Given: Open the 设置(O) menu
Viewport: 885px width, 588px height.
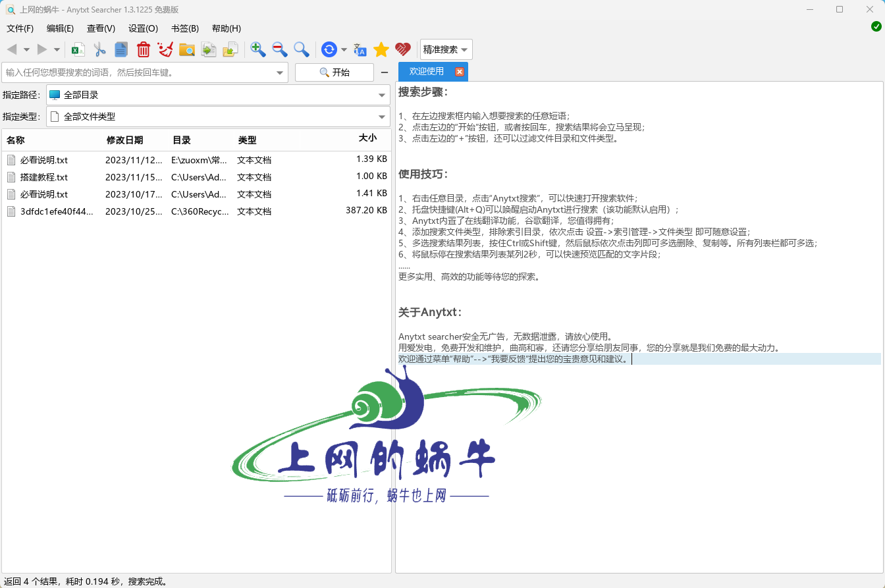Looking at the screenshot, I should point(143,28).
